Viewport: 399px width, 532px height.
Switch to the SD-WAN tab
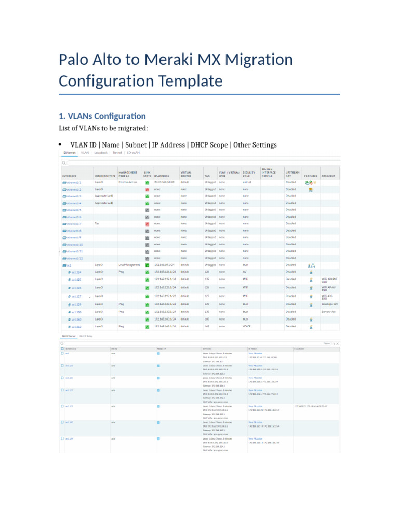click(133, 153)
